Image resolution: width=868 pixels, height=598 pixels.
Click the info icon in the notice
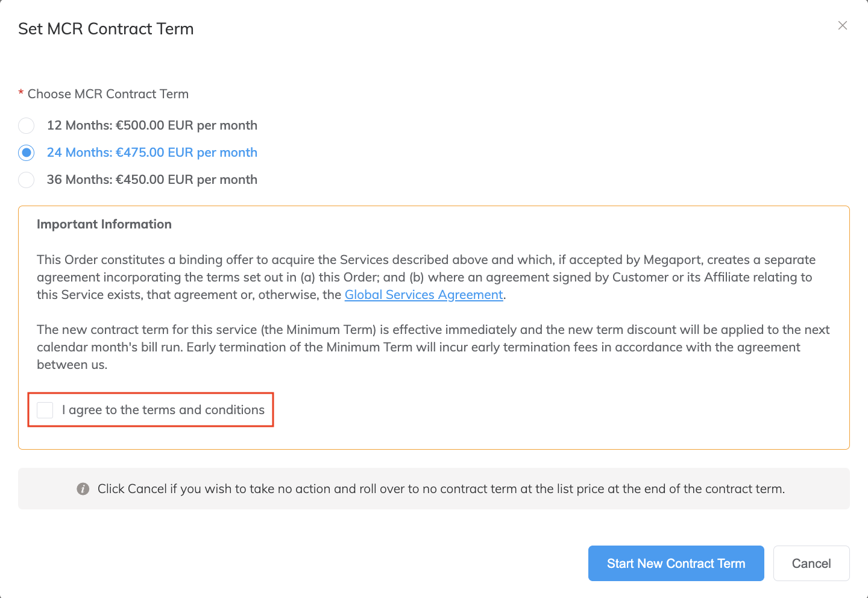(x=83, y=489)
